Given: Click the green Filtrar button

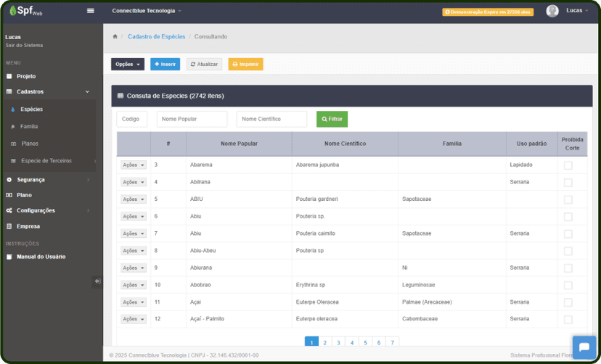Looking at the screenshot, I should [332, 119].
